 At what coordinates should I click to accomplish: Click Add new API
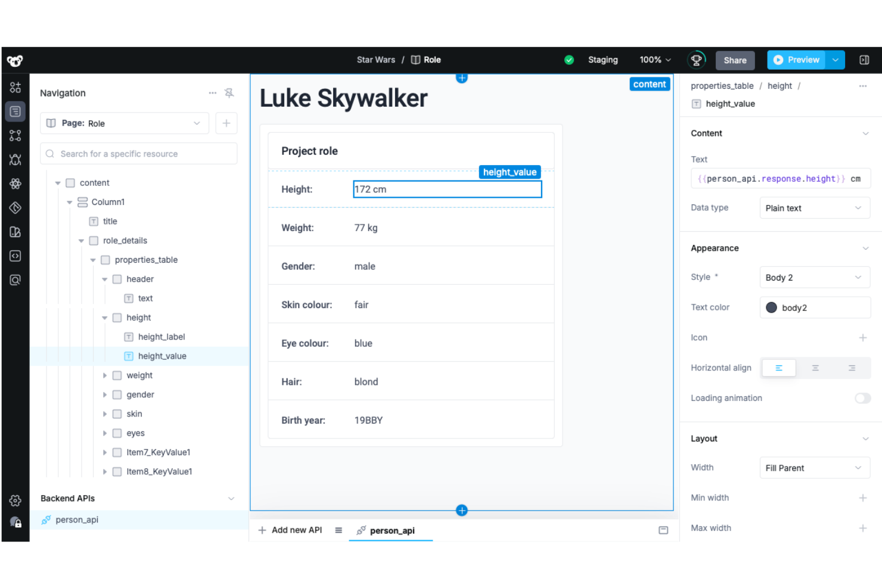pos(290,530)
